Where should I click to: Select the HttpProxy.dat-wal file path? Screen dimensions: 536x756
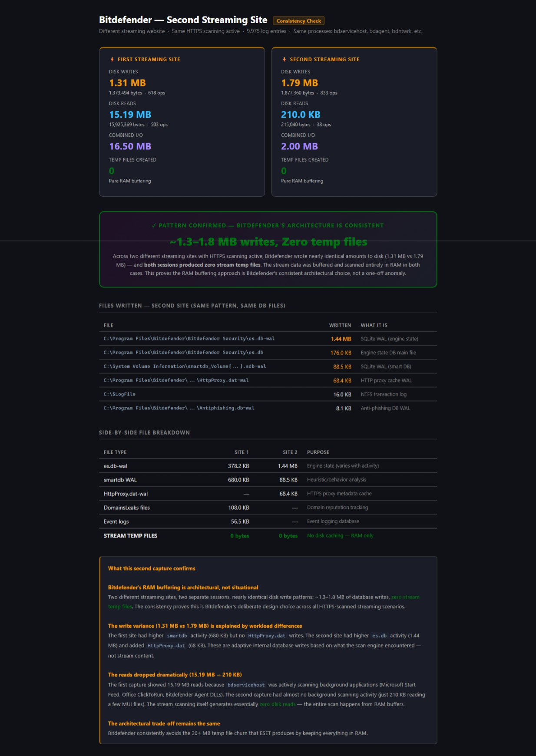176,380
